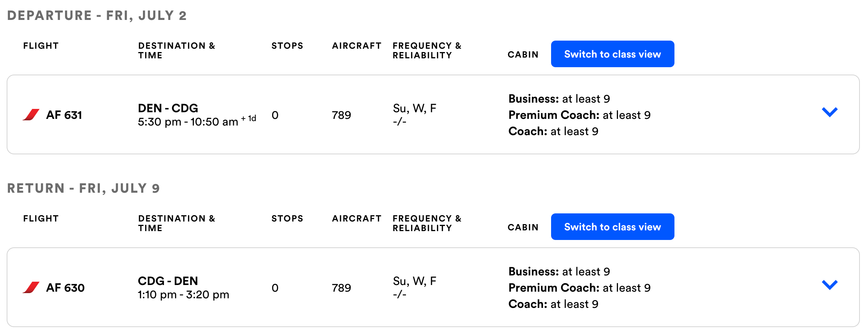Screen dimensions: 868x333
Task: Click the Air France logo beside AF 630
Action: click(31, 288)
